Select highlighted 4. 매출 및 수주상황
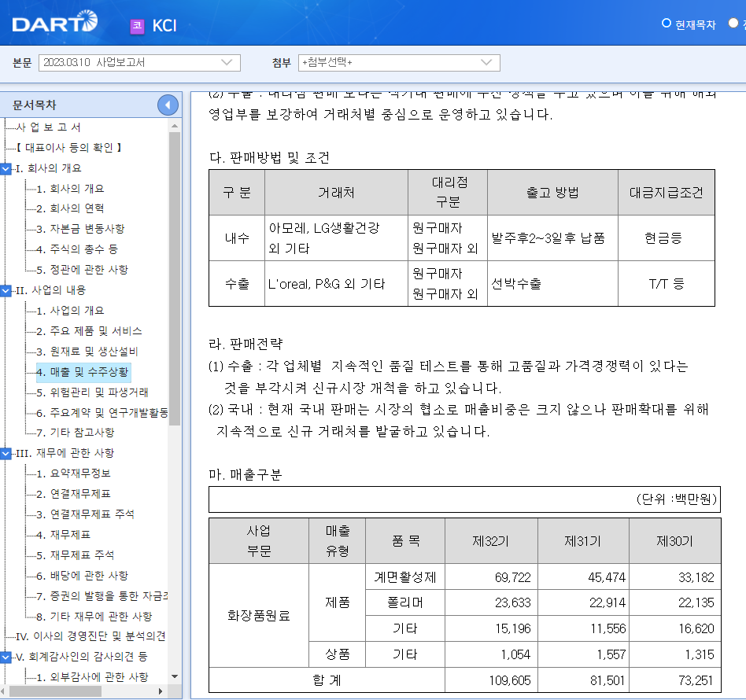Image resolution: width=746 pixels, height=700 pixels. (x=83, y=372)
